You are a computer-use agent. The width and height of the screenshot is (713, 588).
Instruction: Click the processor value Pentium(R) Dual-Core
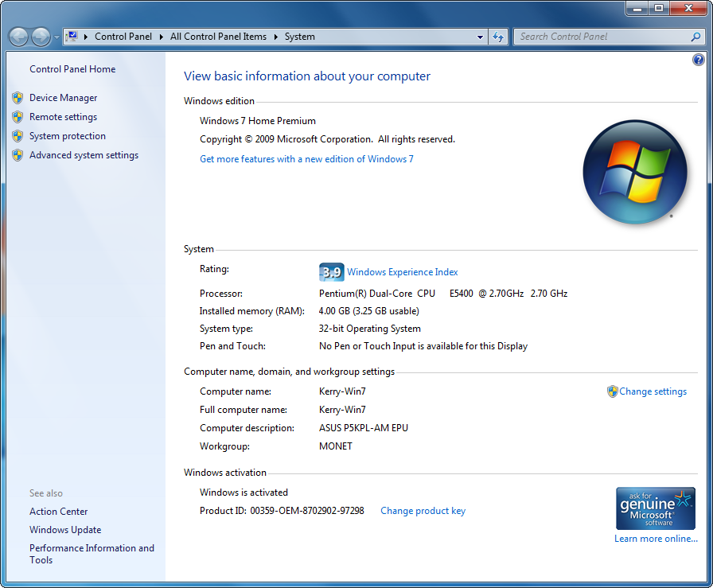coord(443,294)
